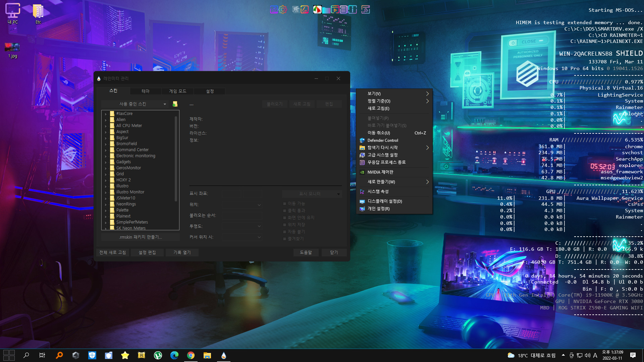The height and width of the screenshot is (362, 644).
Task: Open the Windows Start button
Action: coord(9,355)
